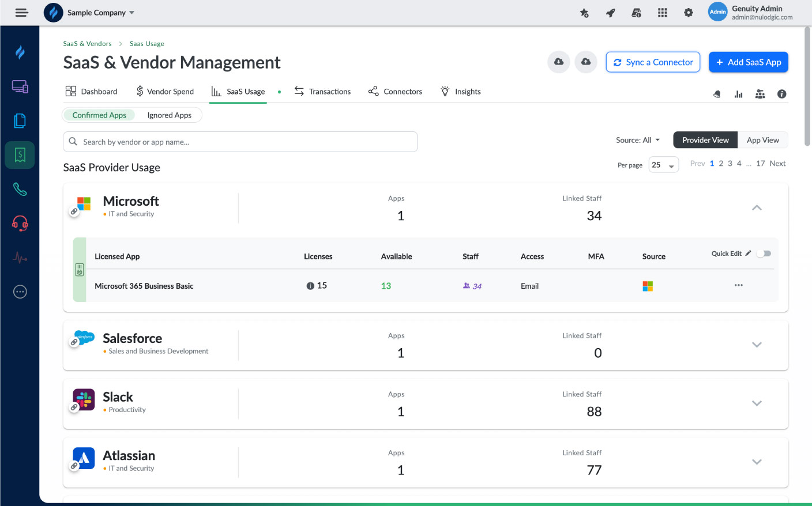This screenshot has width=812, height=506.
Task: Click the bar chart icon near pagination
Action: click(x=739, y=94)
